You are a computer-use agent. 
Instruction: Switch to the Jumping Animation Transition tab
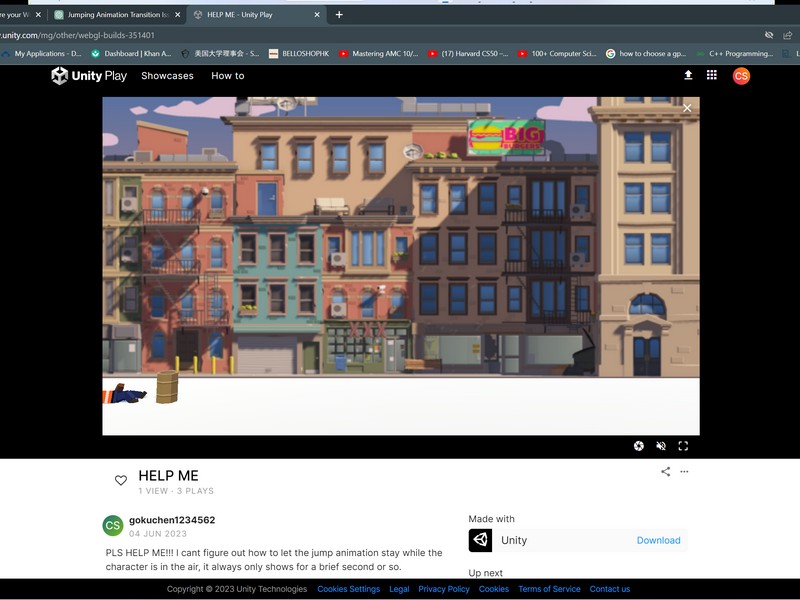[x=117, y=15]
